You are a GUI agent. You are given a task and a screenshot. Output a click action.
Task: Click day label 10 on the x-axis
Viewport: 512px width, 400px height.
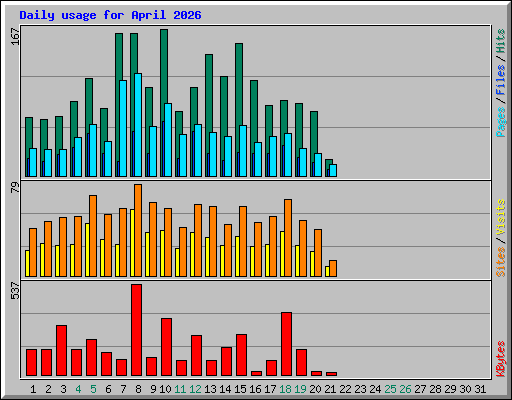pos(165,389)
